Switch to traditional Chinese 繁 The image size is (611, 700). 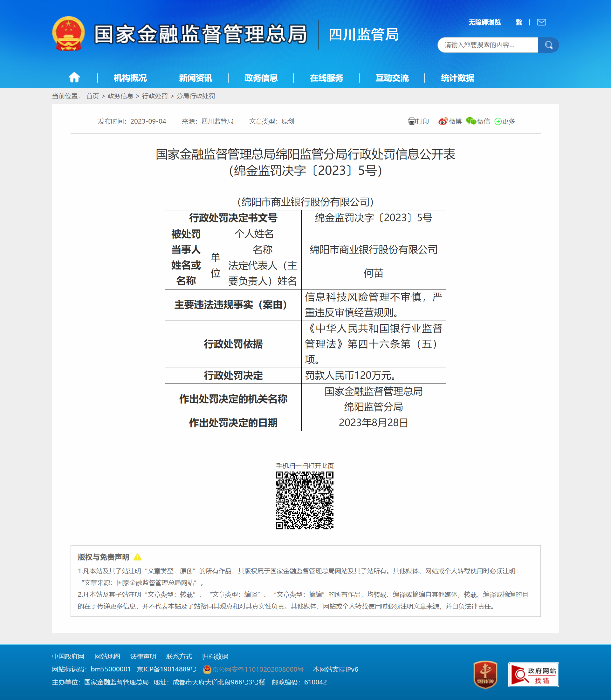point(519,23)
